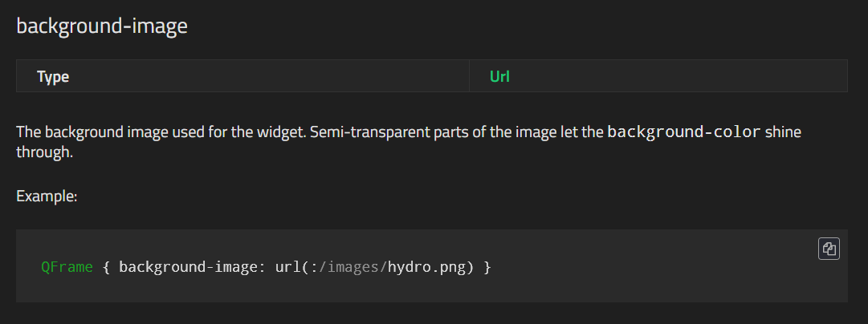
Task: Open the Url type link
Action: (x=499, y=76)
